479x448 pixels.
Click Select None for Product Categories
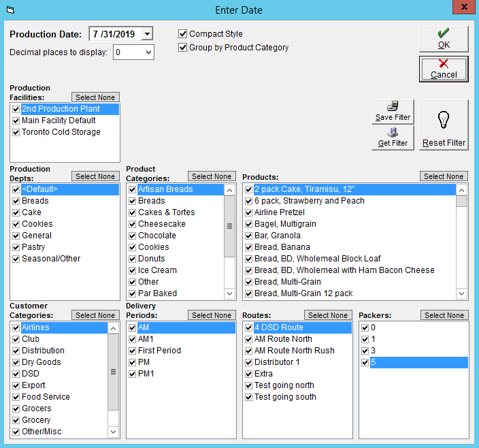click(x=212, y=176)
